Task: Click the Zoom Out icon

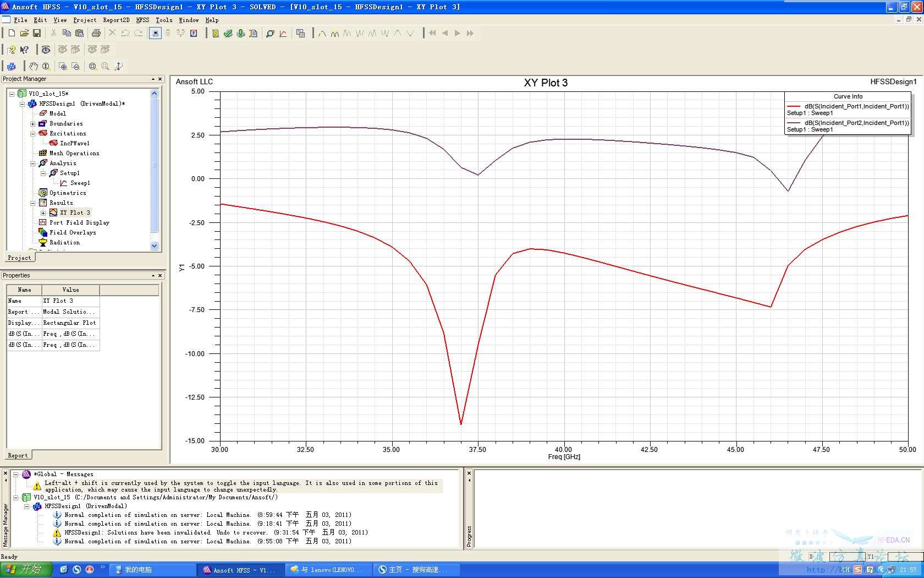Action: (x=76, y=66)
